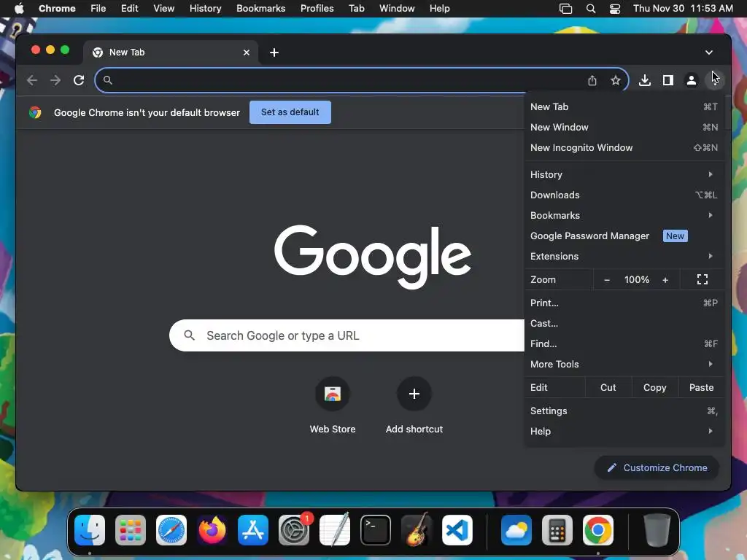Click the forward navigation arrow
The image size is (747, 560).
pos(55,80)
